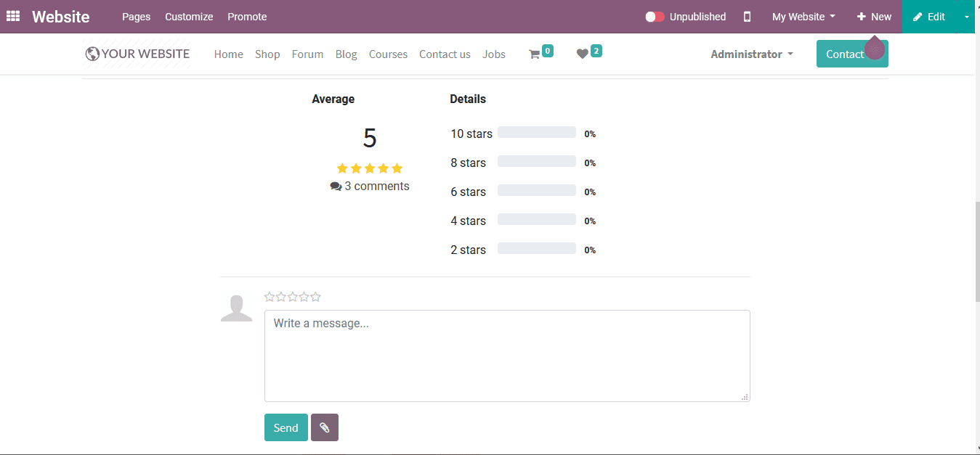Open the Customize menu
Image resolution: width=980 pixels, height=455 pixels.
(x=189, y=17)
